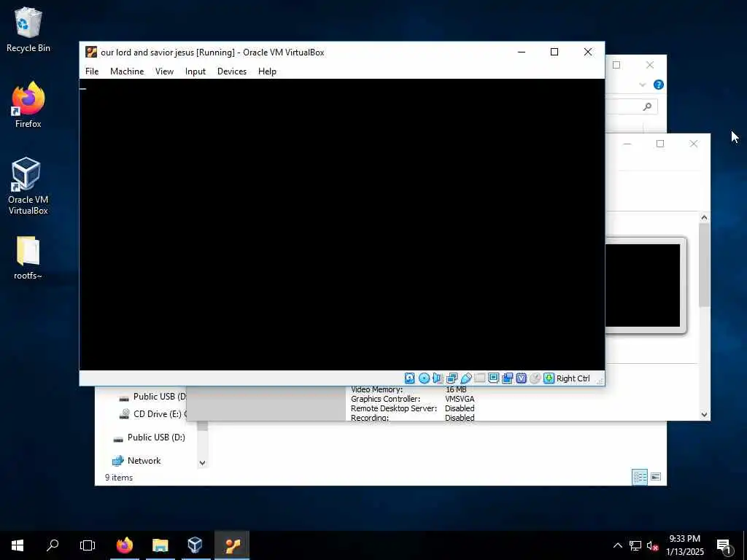Click the display status icon
This screenshot has height=560, width=747.
pyautogui.click(x=494, y=378)
